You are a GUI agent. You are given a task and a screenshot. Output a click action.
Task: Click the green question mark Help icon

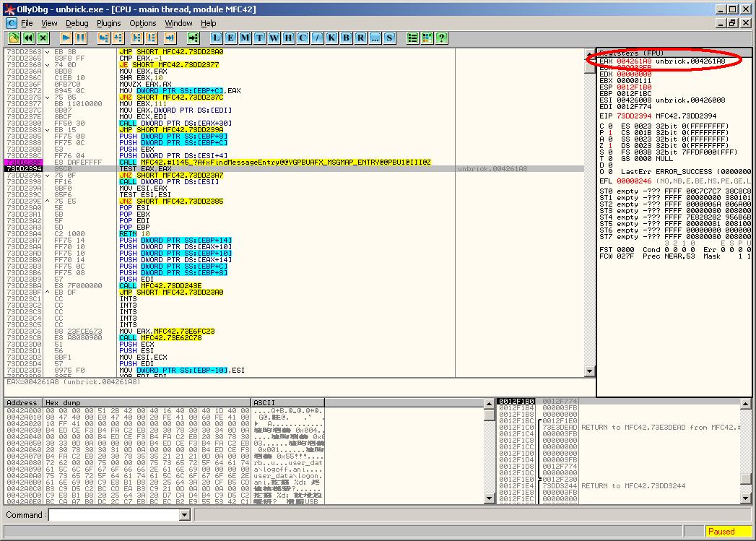[442, 38]
